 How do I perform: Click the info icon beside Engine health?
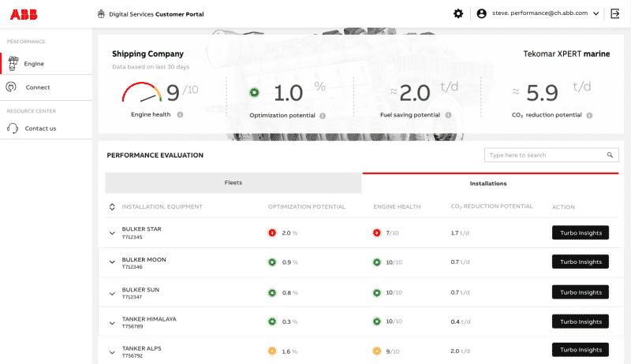[x=181, y=115]
